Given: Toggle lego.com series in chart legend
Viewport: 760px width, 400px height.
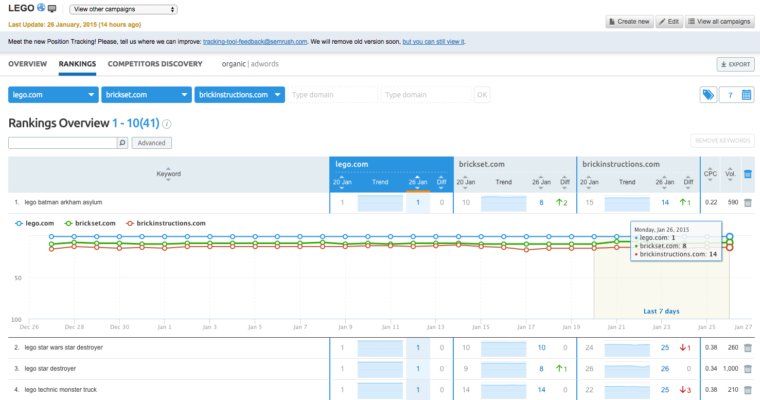Looking at the screenshot, I should click(x=34, y=223).
